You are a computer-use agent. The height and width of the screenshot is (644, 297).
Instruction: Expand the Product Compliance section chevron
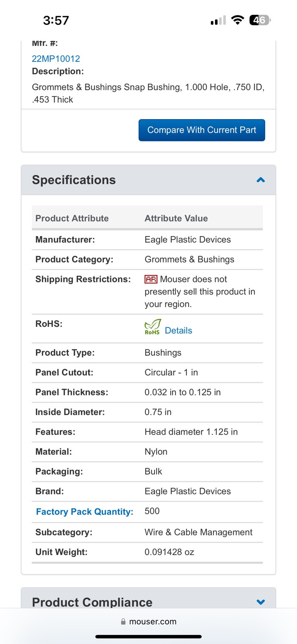(261, 602)
